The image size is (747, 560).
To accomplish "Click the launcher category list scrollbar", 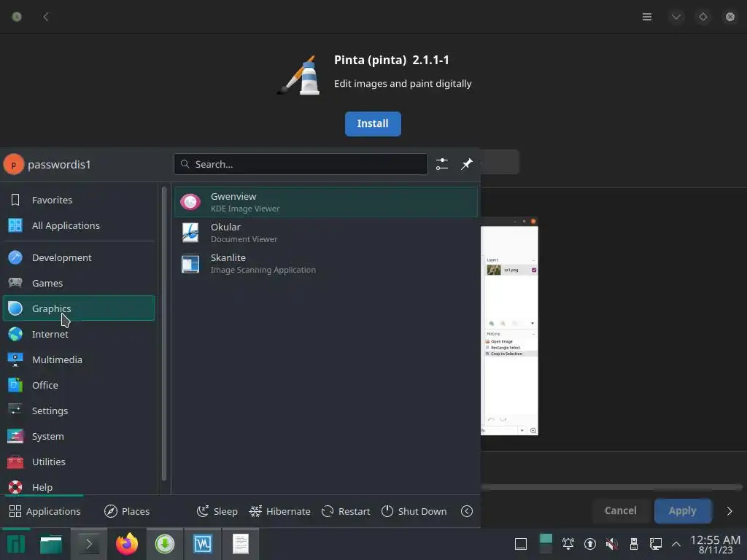I will (x=164, y=333).
